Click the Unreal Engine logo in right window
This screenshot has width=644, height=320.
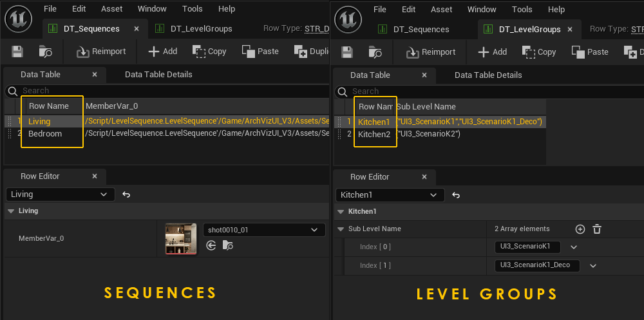pyautogui.click(x=348, y=20)
